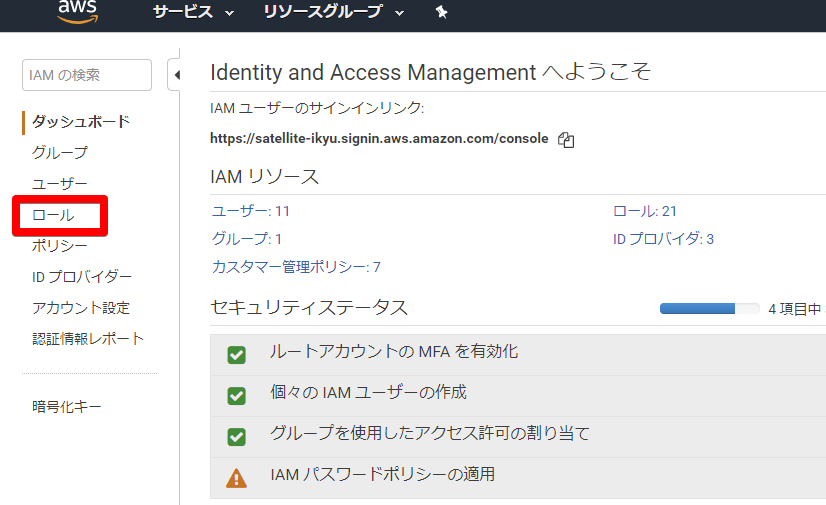Image resolution: width=826 pixels, height=505 pixels.
Task: Open ユーザー in the sidebar
Action: 60,184
